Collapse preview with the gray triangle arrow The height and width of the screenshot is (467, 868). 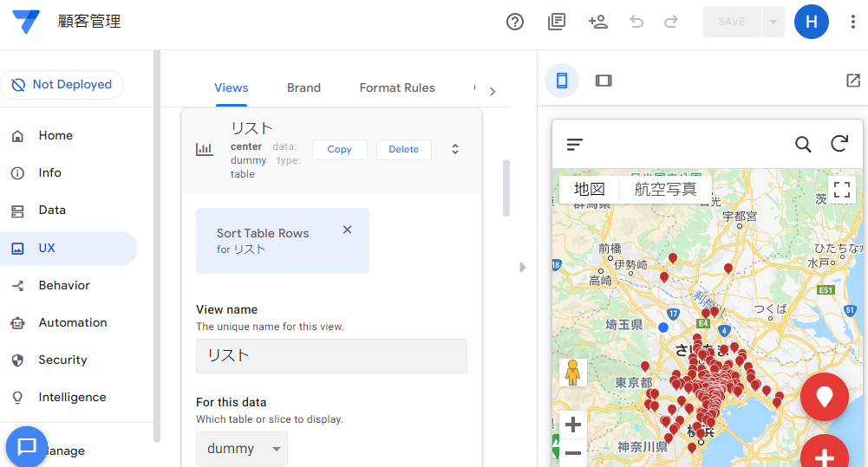pos(523,267)
